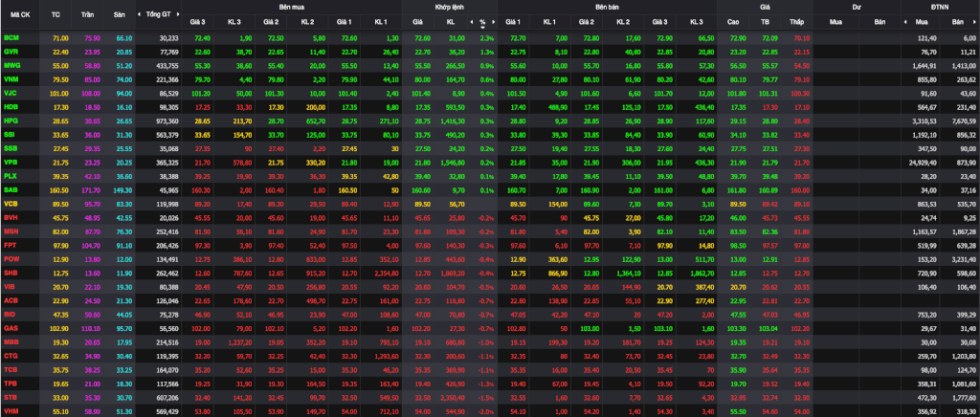This screenshot has height=417, width=980.
Task: Click right arrow after ĐTNN Bán header
Action: click(x=975, y=22)
